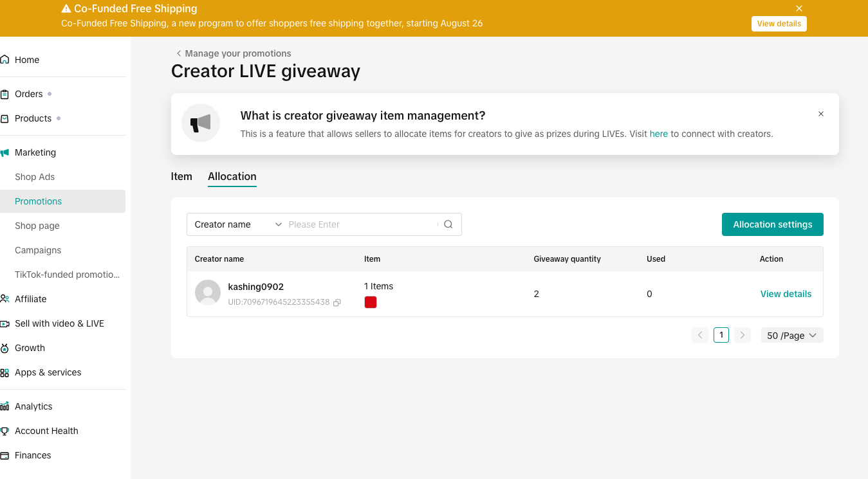Click the Orders clipboard icon

[x=5, y=94]
